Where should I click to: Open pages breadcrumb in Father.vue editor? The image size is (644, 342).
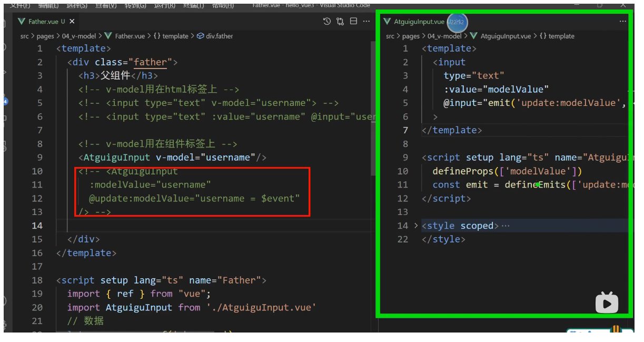pos(45,36)
